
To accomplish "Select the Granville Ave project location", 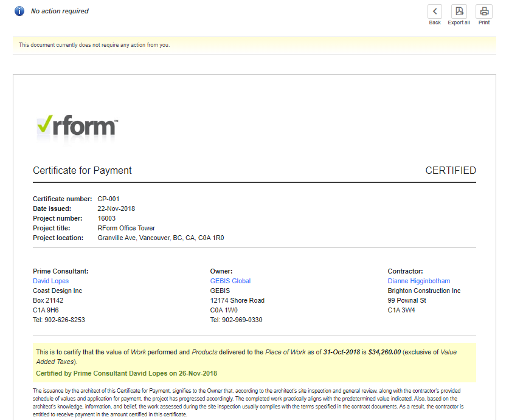I will click(x=161, y=238).
